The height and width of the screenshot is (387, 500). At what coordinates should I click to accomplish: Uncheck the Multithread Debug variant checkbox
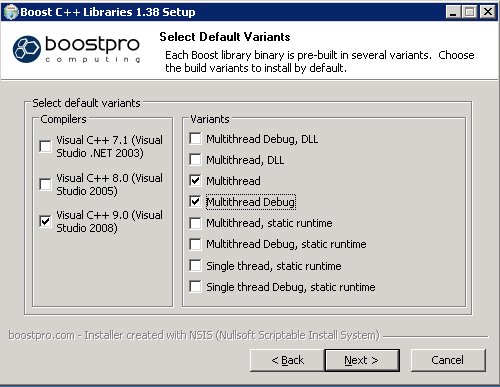click(x=195, y=202)
